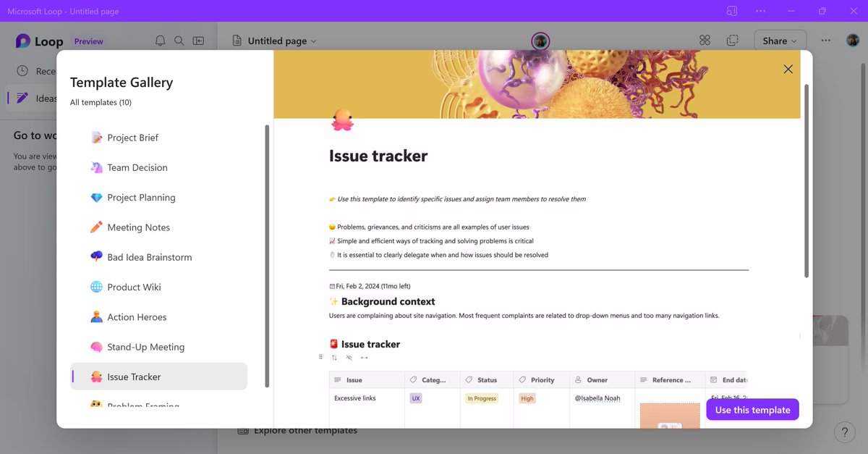Click the Reference column header

[670, 379]
